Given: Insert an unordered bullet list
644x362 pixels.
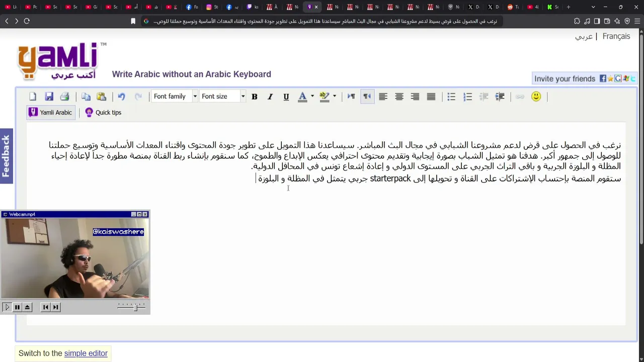Looking at the screenshot, I should click(x=451, y=97).
